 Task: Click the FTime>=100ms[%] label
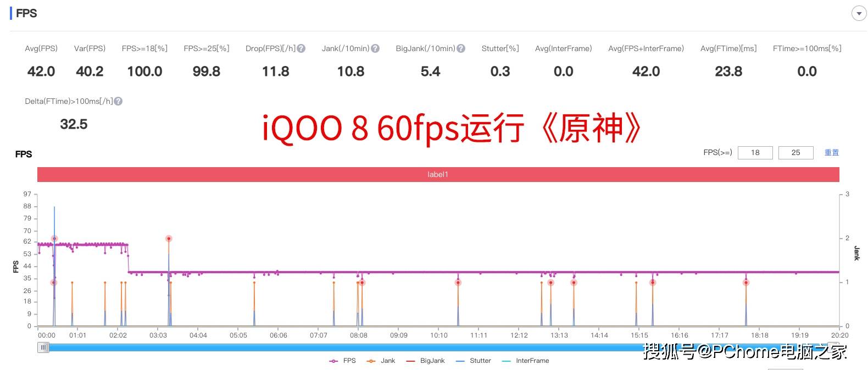click(x=807, y=48)
